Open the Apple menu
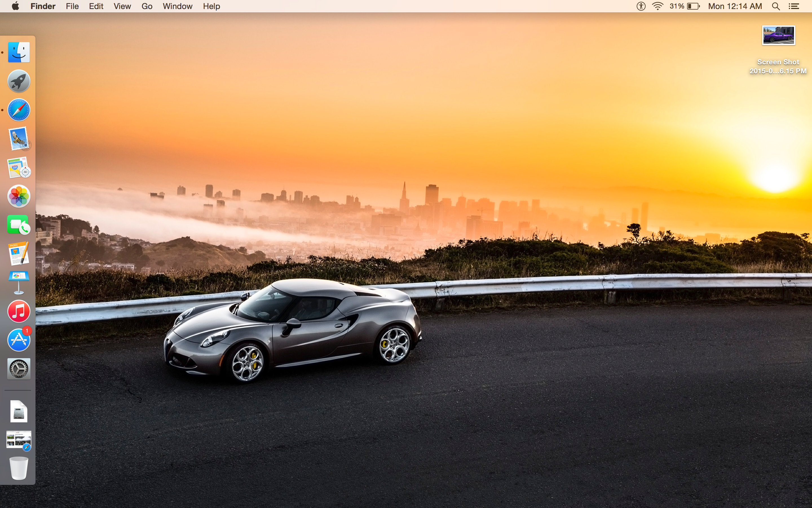Screen dimensions: 812x508 (16, 6)
